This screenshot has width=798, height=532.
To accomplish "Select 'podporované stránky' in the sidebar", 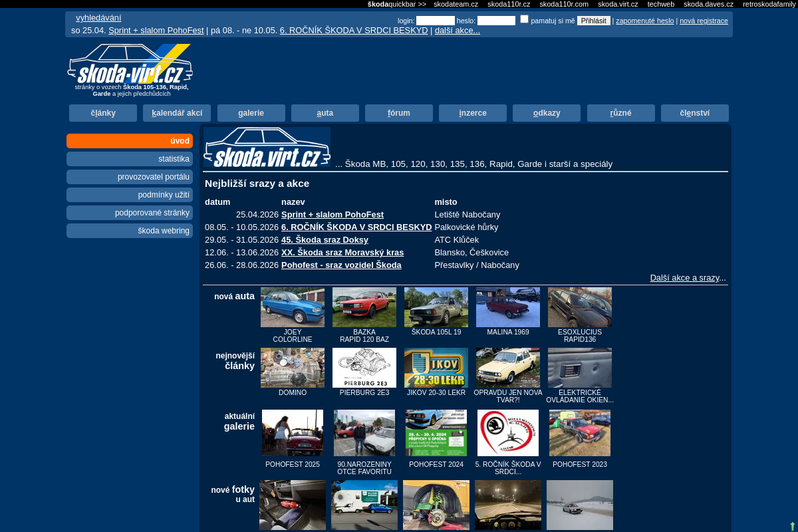I will tap(130, 213).
